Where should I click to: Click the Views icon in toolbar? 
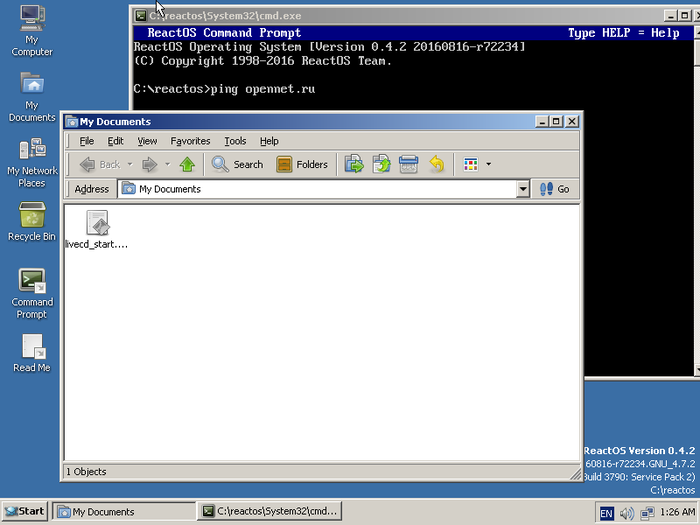click(x=471, y=165)
